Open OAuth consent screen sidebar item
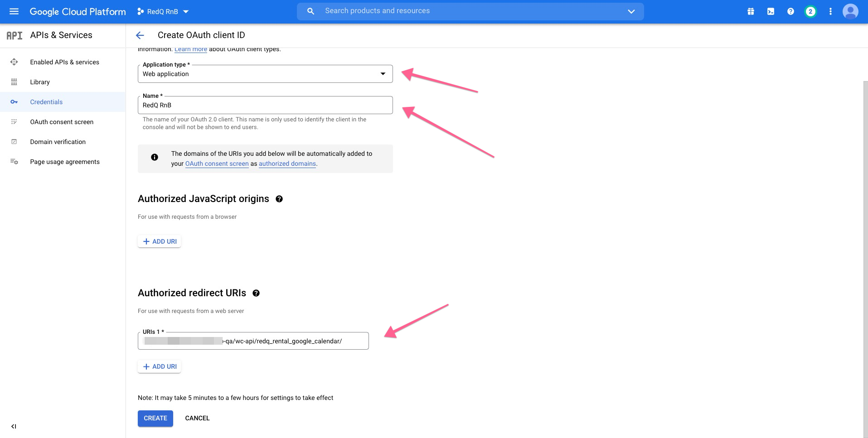The image size is (868, 438). [62, 122]
